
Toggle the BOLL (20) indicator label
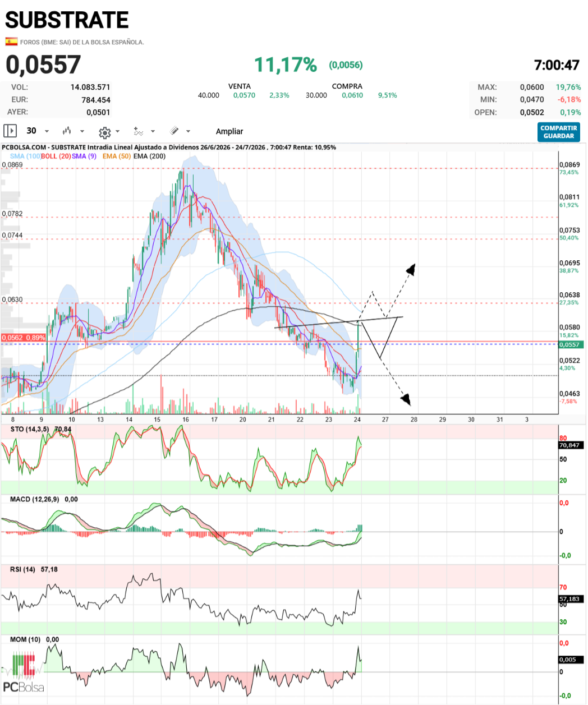(x=56, y=156)
